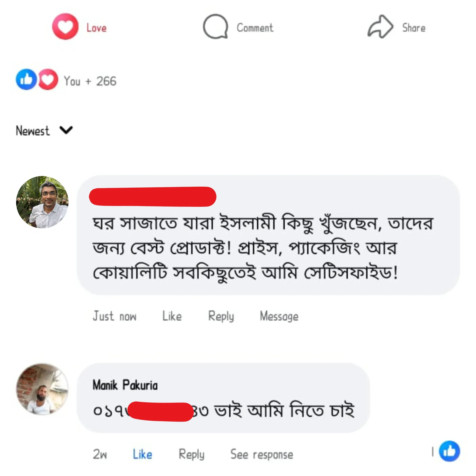Open the top commenter's profile photo
The image size is (476, 476).
tap(42, 202)
